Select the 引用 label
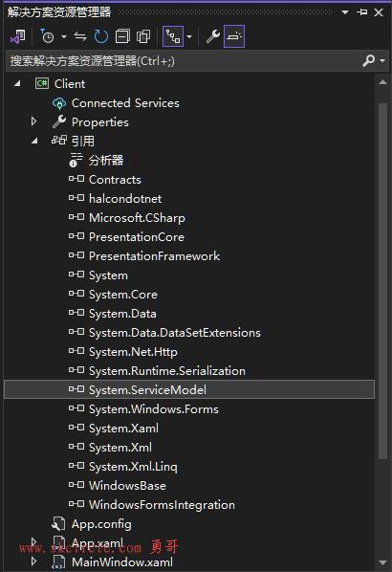This screenshot has width=392, height=572. 83,142
